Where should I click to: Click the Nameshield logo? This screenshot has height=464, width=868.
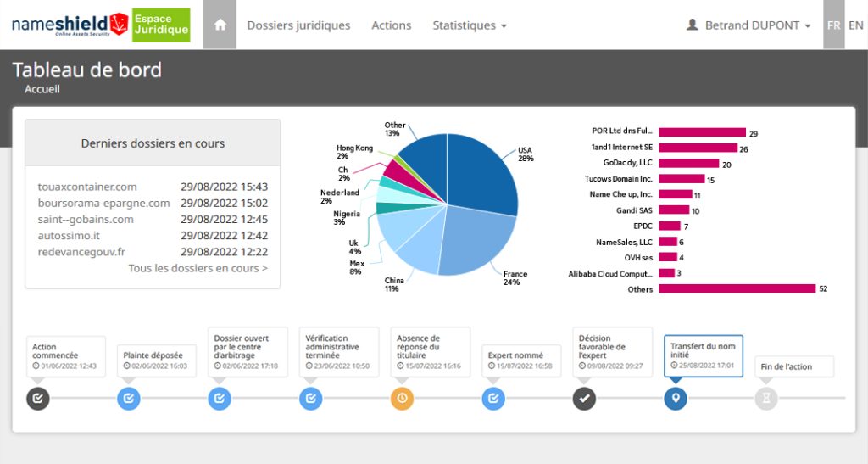click(x=70, y=25)
